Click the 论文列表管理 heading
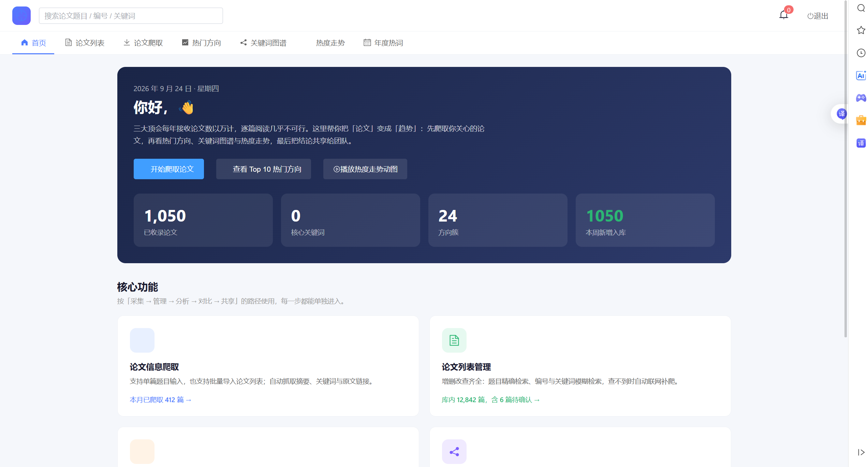Viewport: 868px width, 467px height. [x=466, y=367]
